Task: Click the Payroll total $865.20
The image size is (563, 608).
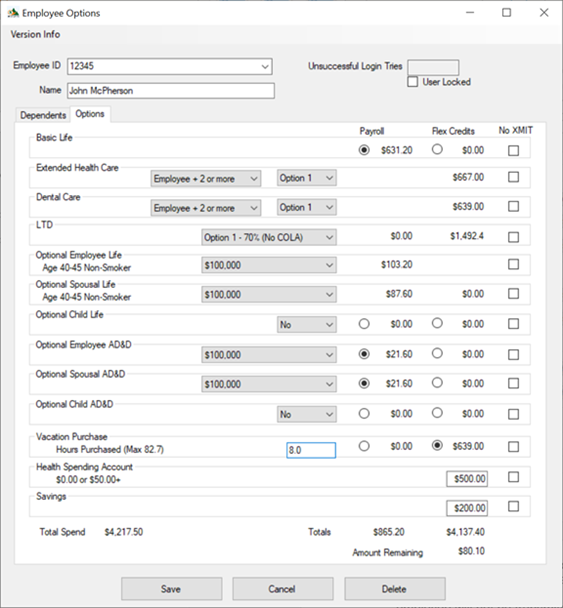Action: pos(389,532)
